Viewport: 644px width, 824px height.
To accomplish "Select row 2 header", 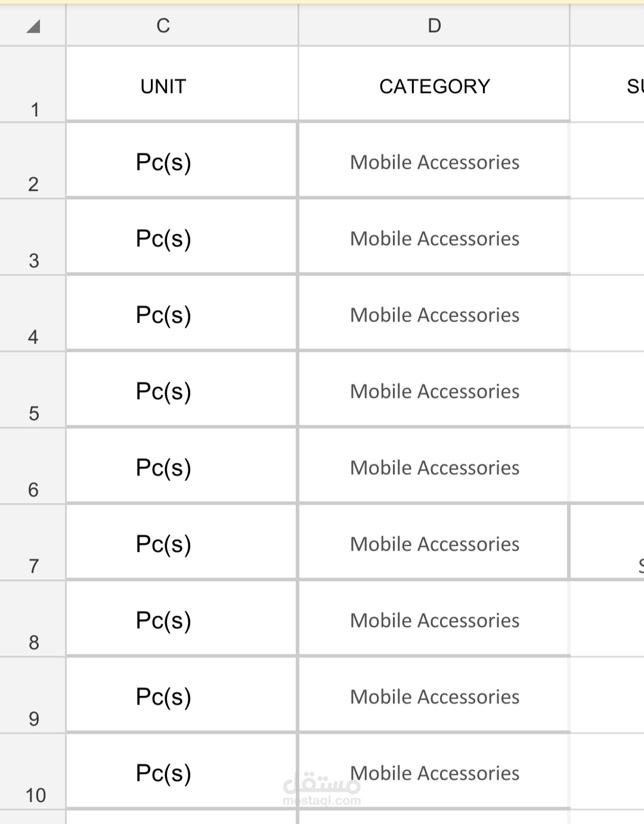I will tap(33, 161).
